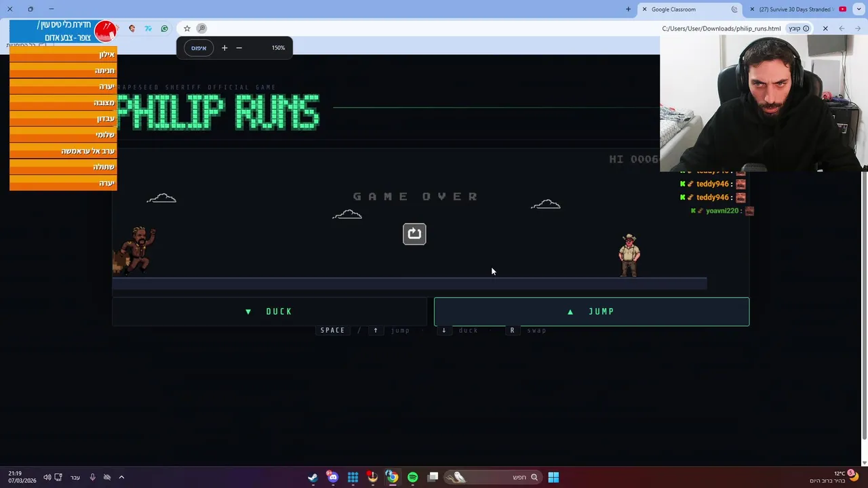Open the volume tray icon

[x=47, y=477]
